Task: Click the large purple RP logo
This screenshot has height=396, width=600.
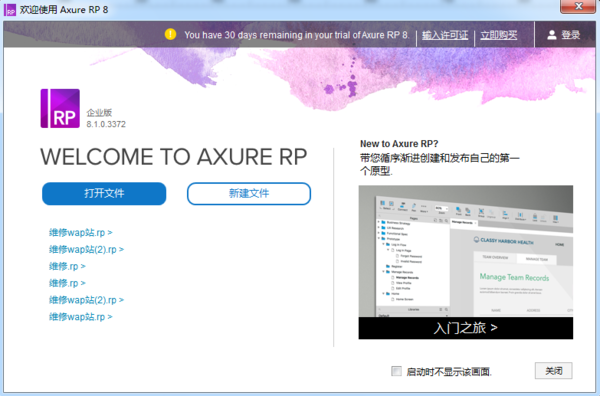Action: [x=60, y=108]
